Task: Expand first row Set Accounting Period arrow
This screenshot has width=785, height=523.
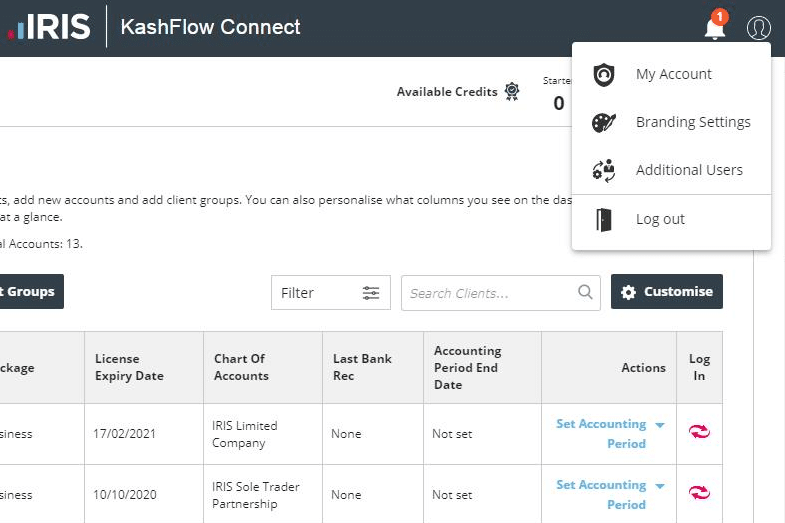Action: point(660,425)
